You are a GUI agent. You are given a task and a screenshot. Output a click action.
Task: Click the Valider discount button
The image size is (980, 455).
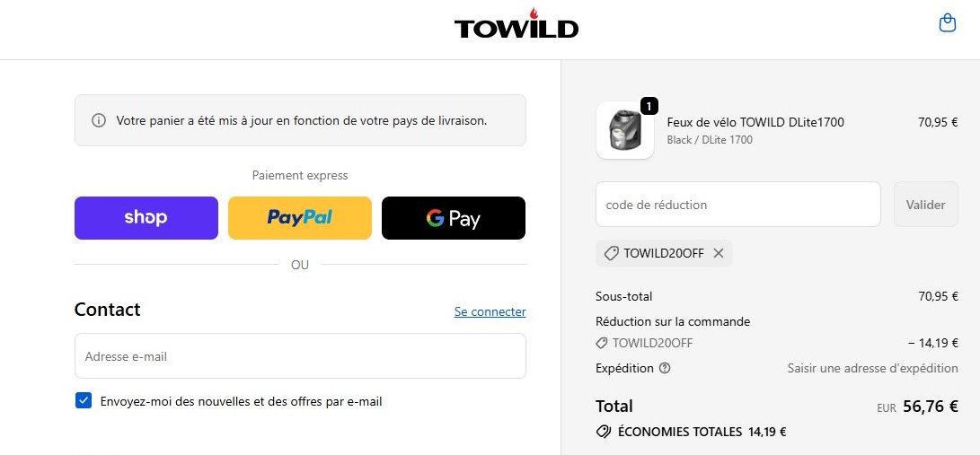pos(925,205)
